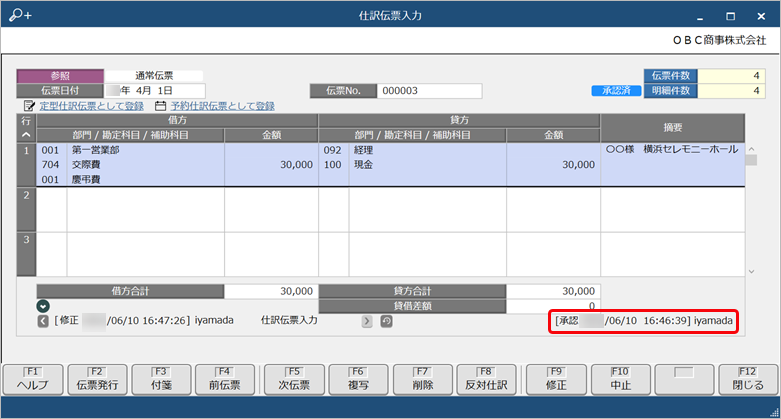Click the summary text 横浜セレモニーホール
Image resolution: width=781 pixels, height=419 pixels.
(690, 149)
